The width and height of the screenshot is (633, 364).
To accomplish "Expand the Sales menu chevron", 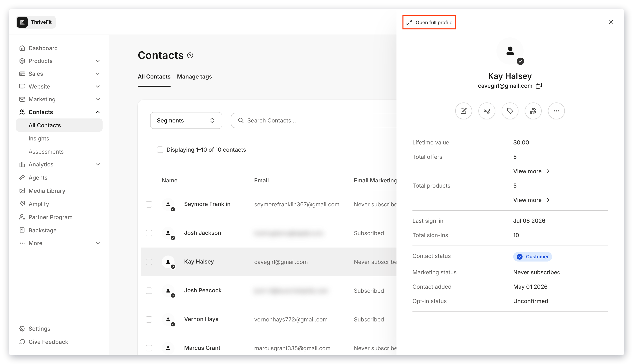I will pyautogui.click(x=98, y=74).
